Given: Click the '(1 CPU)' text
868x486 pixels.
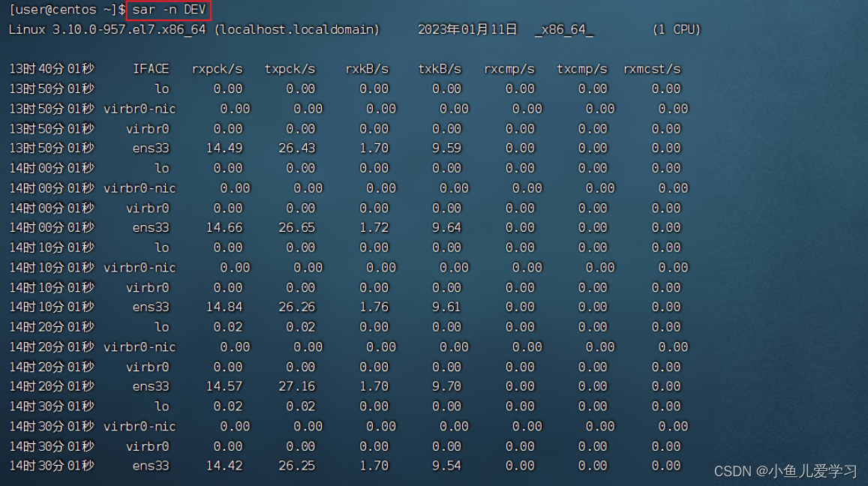Looking at the screenshot, I should pos(677,29).
